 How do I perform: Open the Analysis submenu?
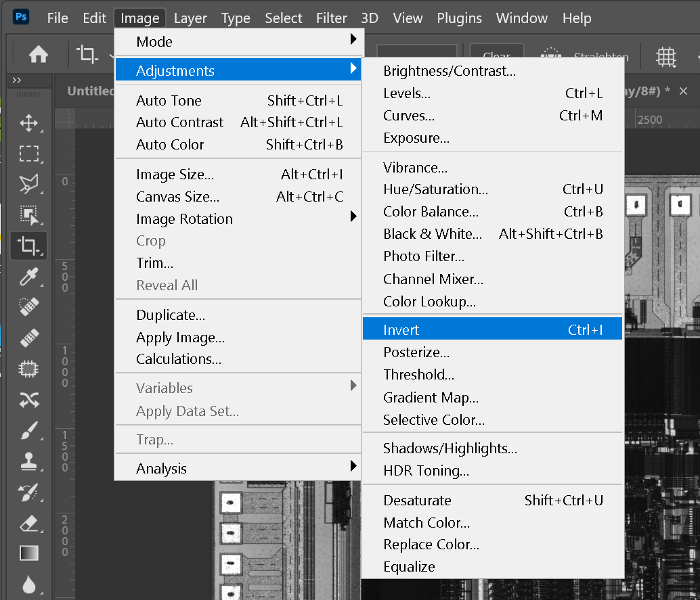pyautogui.click(x=239, y=468)
